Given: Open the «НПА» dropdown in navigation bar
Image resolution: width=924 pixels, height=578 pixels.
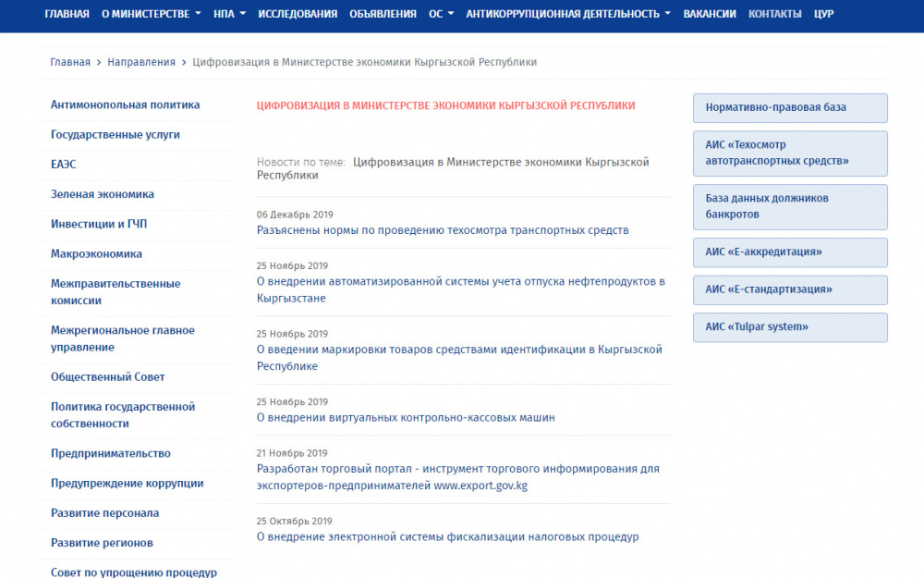Looking at the screenshot, I should (x=229, y=14).
